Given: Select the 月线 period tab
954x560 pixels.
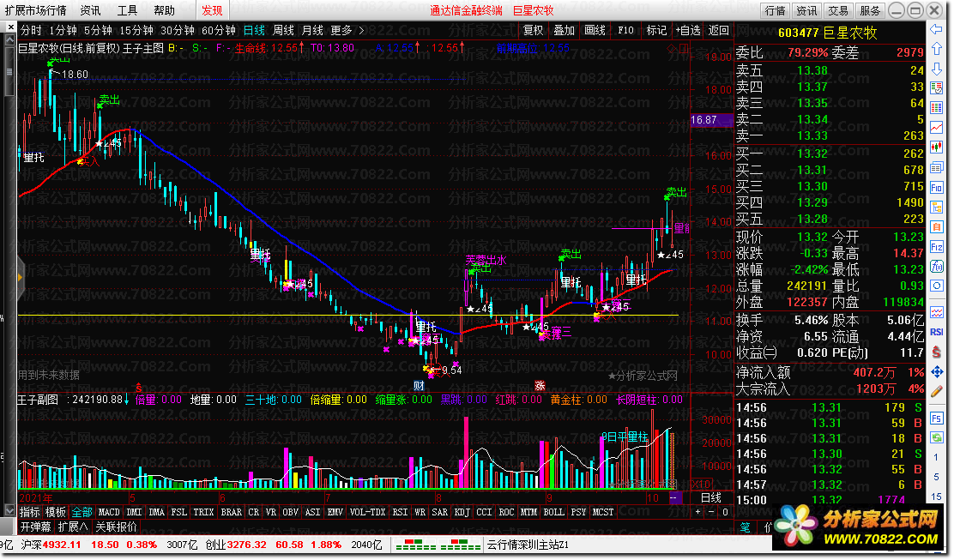Looking at the screenshot, I should 313,30.
